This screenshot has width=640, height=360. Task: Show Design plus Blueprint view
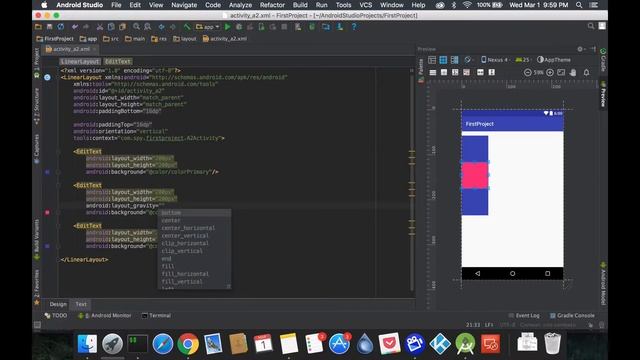454,60
